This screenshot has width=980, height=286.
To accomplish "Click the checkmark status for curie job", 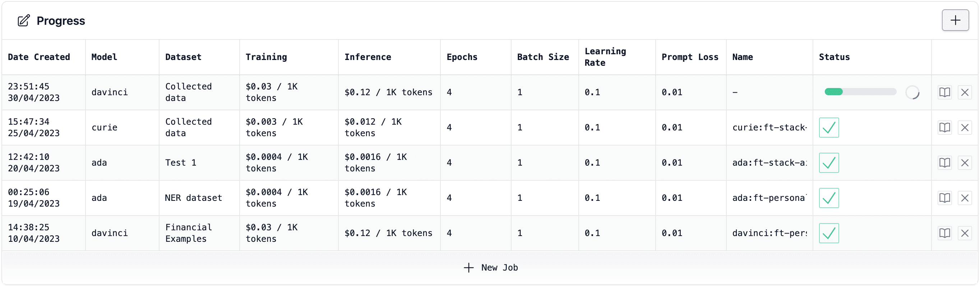I will 829,128.
